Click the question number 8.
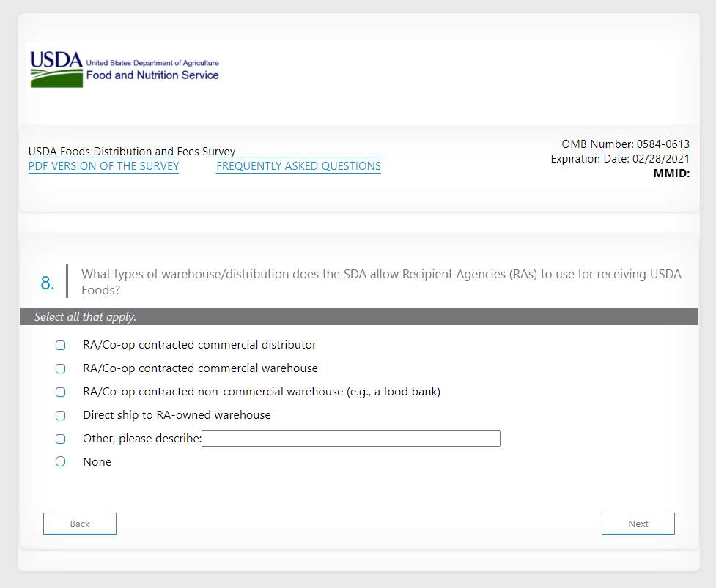Viewport: 716px width, 588px height. point(48,283)
